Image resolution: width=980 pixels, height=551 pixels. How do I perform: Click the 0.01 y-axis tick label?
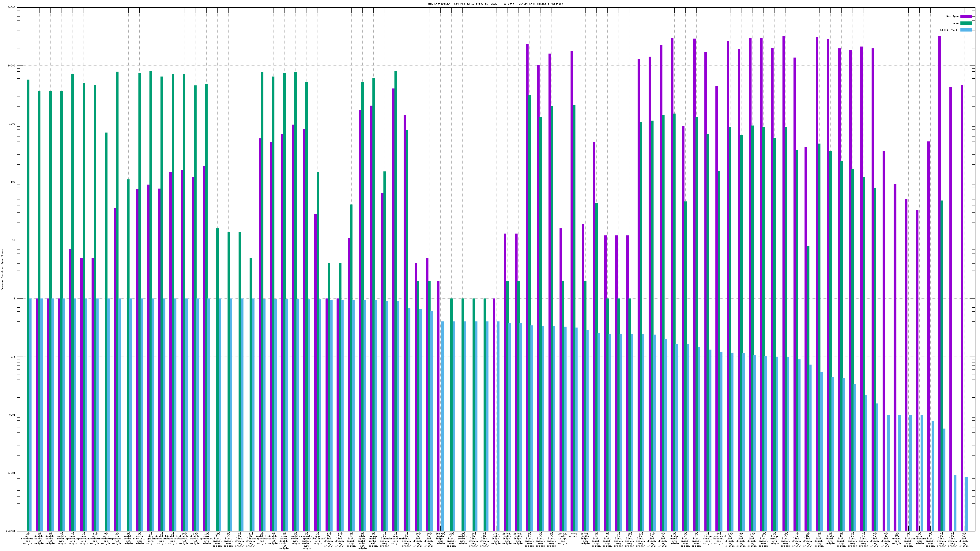[12, 415]
